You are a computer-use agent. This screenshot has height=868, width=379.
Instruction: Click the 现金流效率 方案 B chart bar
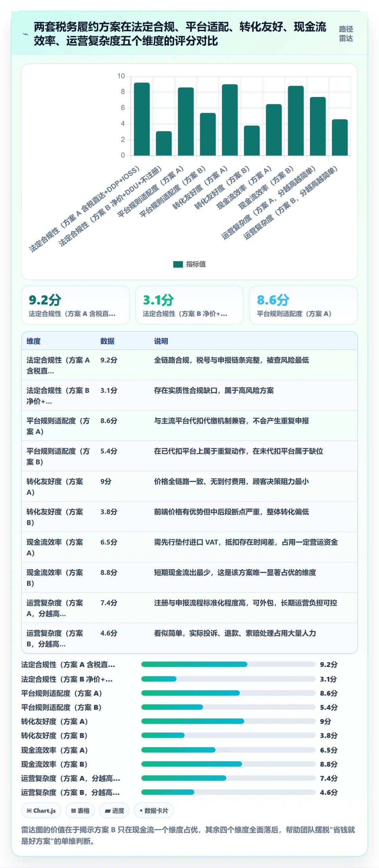(x=296, y=121)
